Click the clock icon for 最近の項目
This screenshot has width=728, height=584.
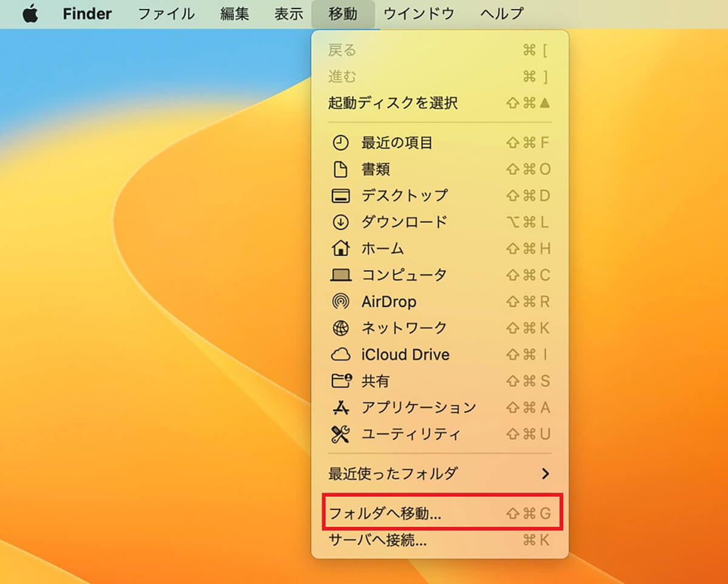tap(341, 143)
